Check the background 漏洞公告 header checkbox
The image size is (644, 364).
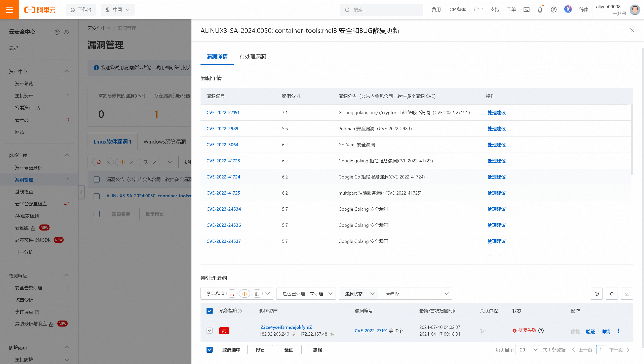click(x=97, y=179)
